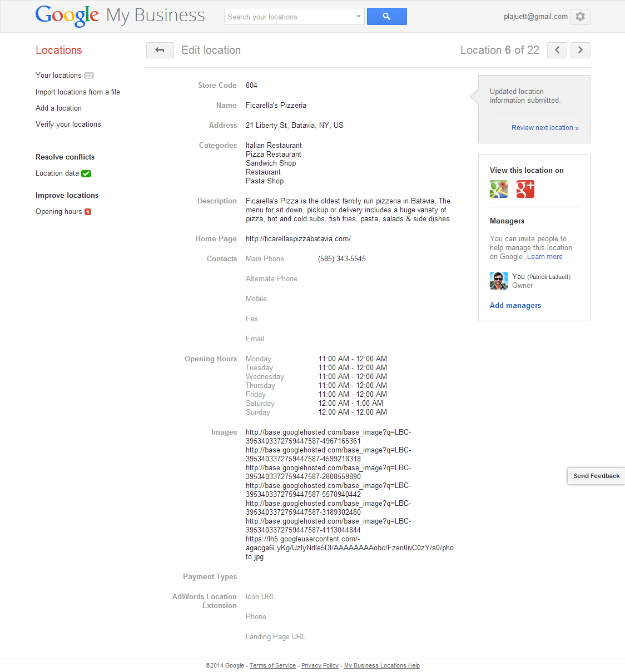Click the Italian Restaurant category

pyautogui.click(x=274, y=145)
